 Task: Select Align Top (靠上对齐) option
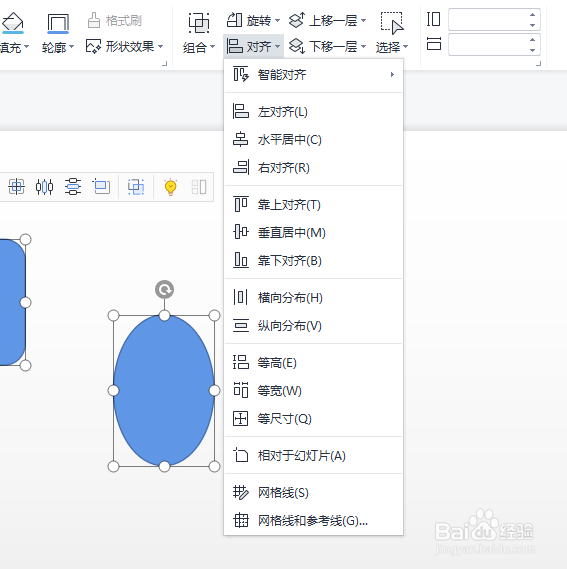(313, 205)
